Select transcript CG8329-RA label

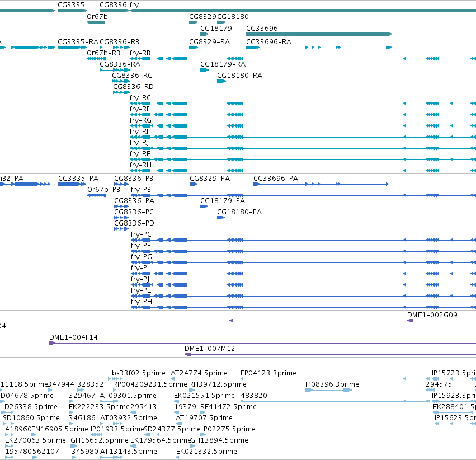tap(209, 41)
